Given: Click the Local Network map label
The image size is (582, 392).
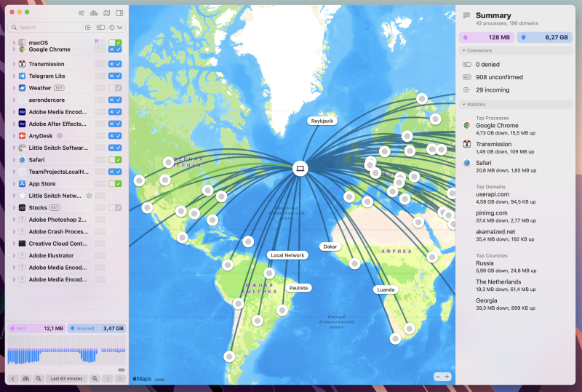Looking at the screenshot, I should click(x=287, y=255).
